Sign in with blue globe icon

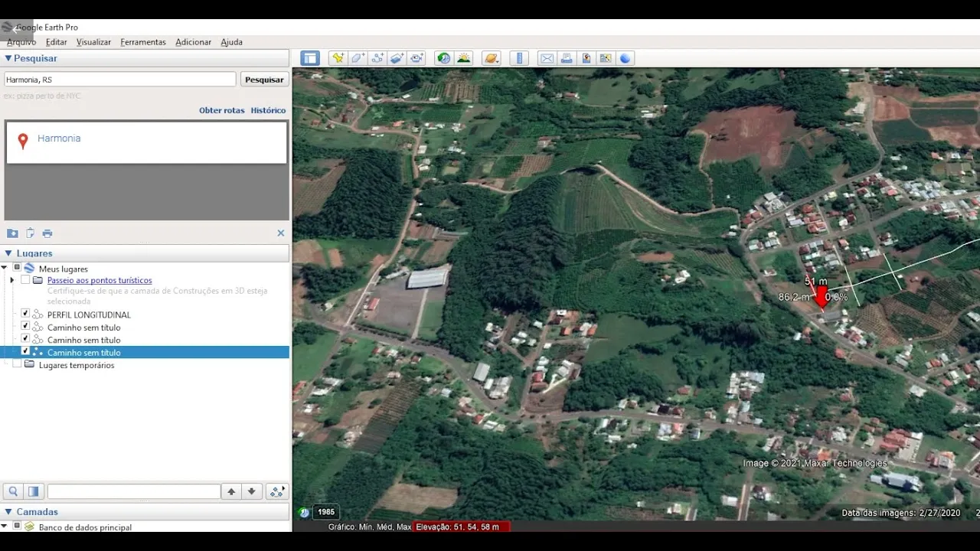[626, 58]
